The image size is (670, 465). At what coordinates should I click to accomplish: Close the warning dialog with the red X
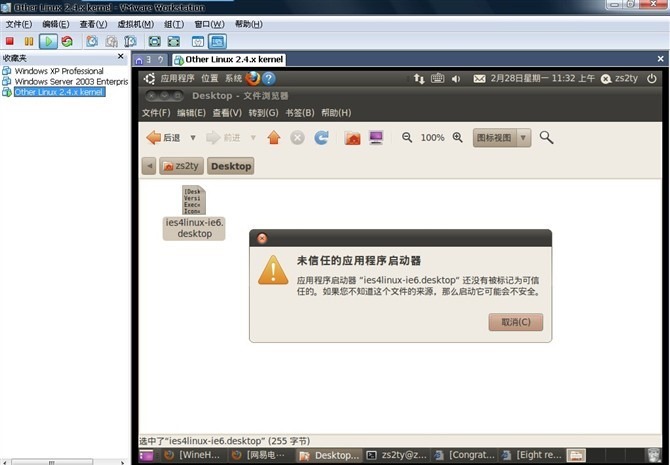coord(262,238)
